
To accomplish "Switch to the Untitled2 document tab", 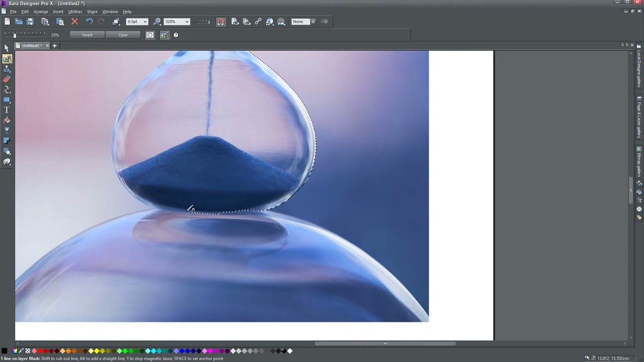I will [30, 45].
